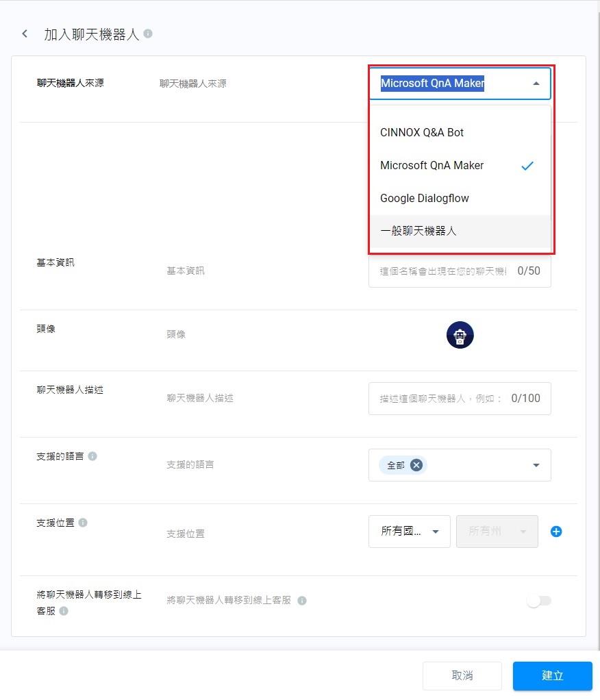The height and width of the screenshot is (700, 600).
Task: Click the 基本資訊 bold label
Action: click(55, 262)
